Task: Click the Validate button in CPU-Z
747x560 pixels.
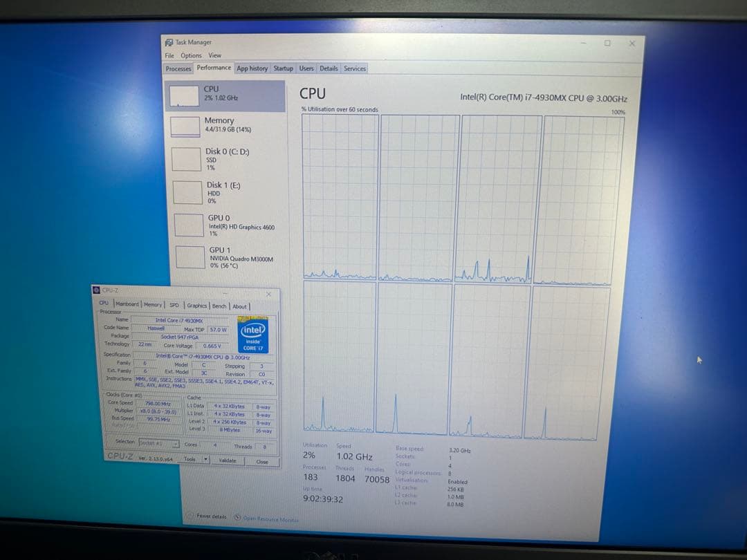Action: (229, 459)
